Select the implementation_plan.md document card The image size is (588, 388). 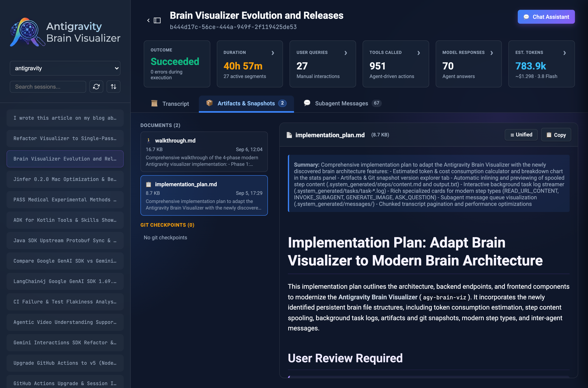coord(204,195)
